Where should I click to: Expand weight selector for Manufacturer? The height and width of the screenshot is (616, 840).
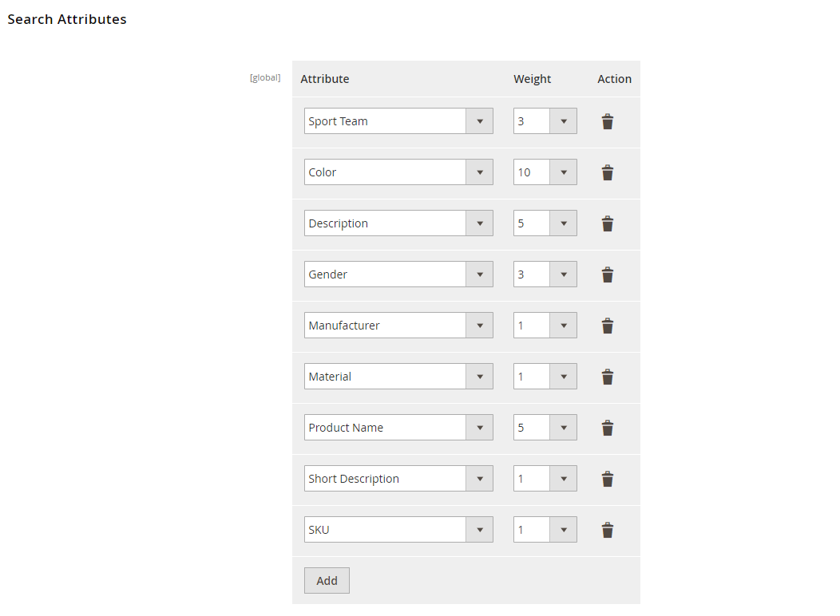tap(545, 326)
